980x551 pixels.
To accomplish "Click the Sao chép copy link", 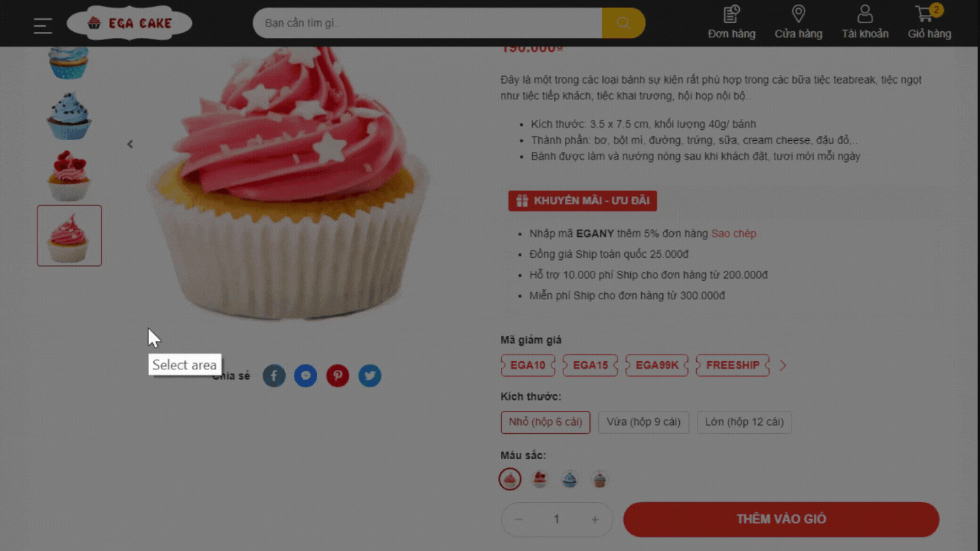I will click(x=734, y=233).
